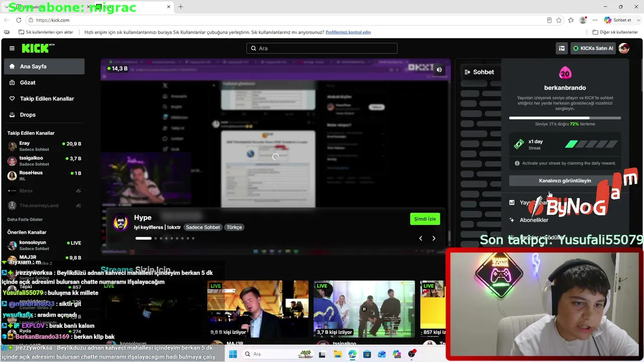This screenshot has width=644, height=362.
Task: Mute or unmute the featured stream volume
Action: coord(439,70)
